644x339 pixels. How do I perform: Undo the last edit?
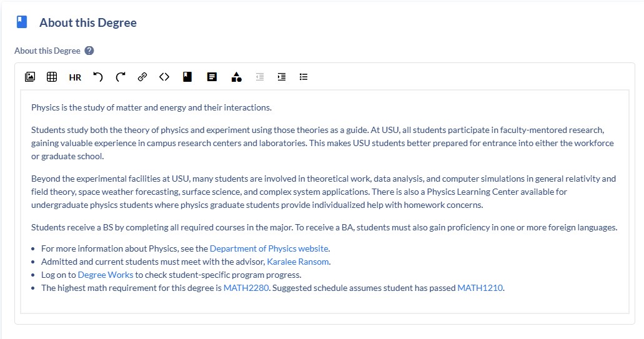[x=97, y=77]
